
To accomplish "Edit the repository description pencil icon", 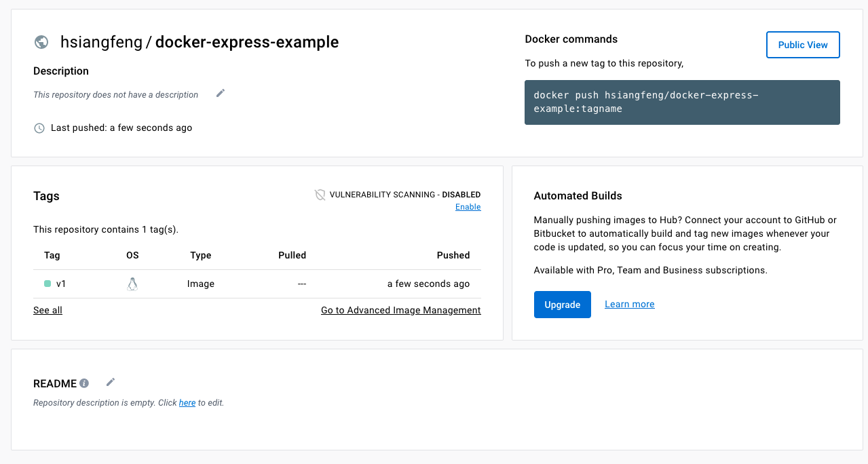I will pyautogui.click(x=220, y=94).
